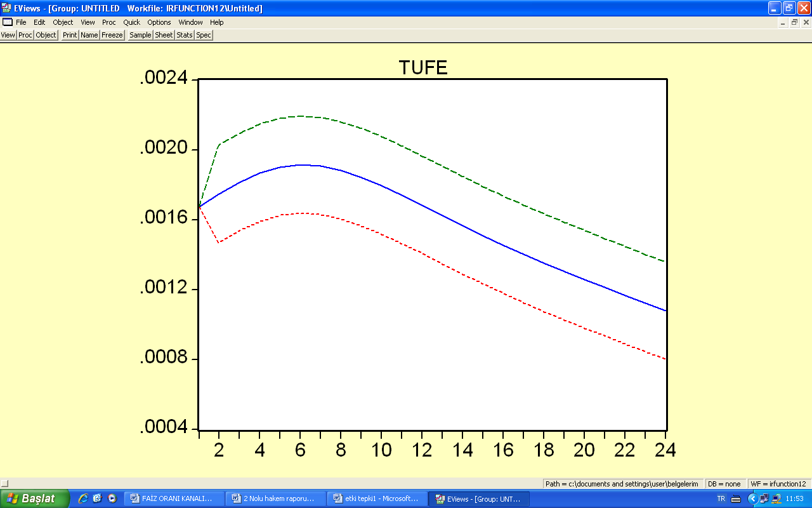812x508 pixels.
Task: Restore the inner group window
Action: click(794, 22)
